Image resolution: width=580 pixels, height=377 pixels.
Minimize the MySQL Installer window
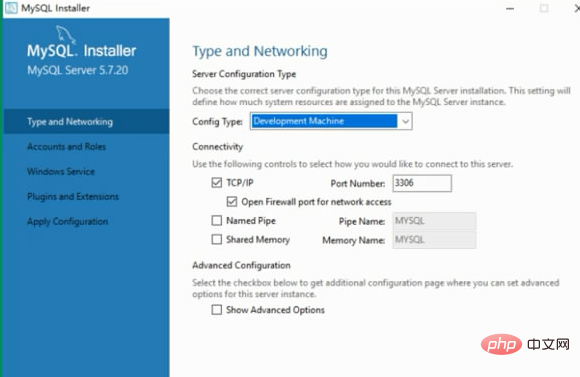[x=510, y=8]
